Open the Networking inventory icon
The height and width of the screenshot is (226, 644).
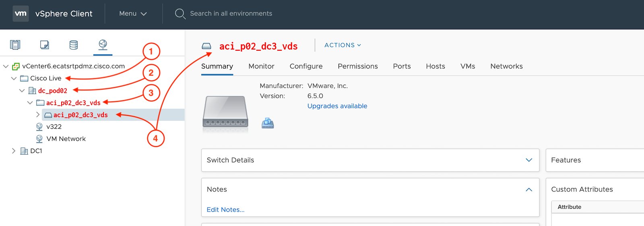click(x=103, y=44)
